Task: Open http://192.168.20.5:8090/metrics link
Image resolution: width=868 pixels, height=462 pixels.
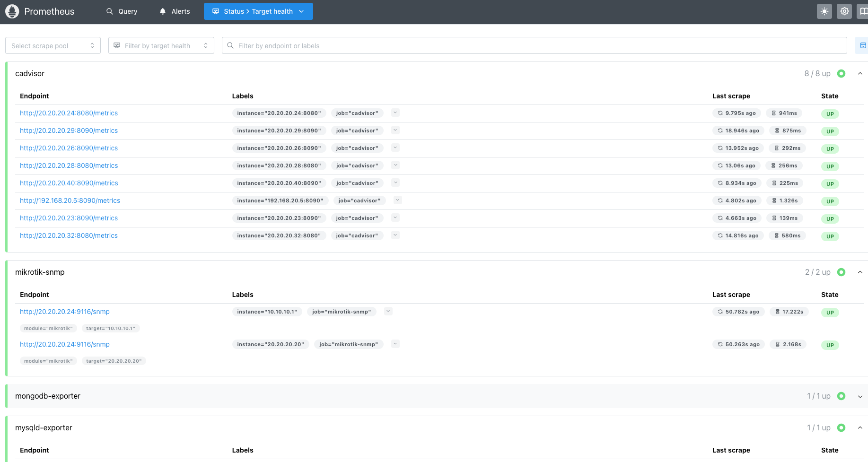Action: [70, 200]
